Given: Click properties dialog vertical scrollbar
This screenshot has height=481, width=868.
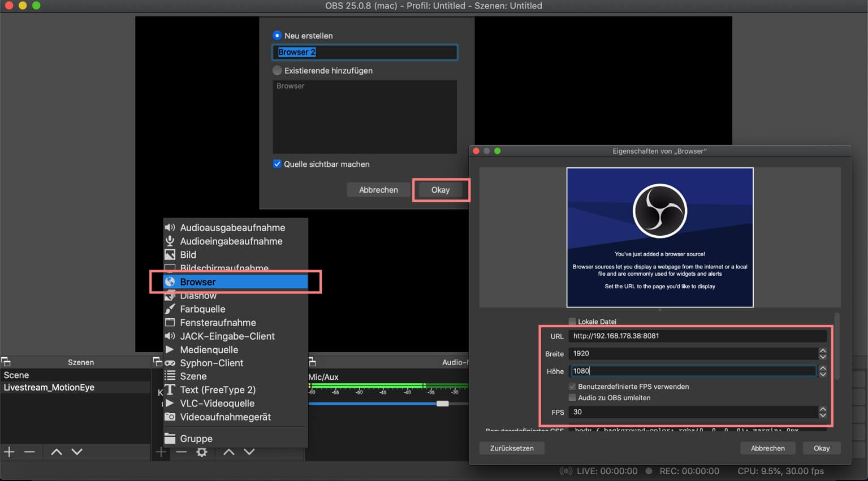Looking at the screenshot, I should coord(837,346).
